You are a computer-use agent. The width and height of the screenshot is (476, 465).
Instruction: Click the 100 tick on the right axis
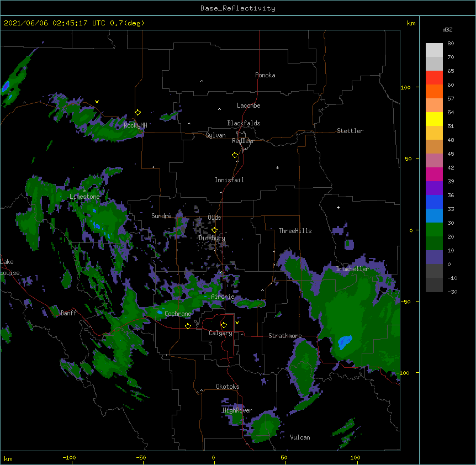click(x=405, y=87)
